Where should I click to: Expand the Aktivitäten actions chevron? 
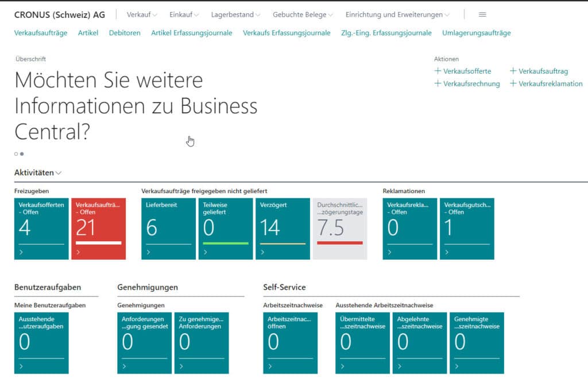pos(59,173)
